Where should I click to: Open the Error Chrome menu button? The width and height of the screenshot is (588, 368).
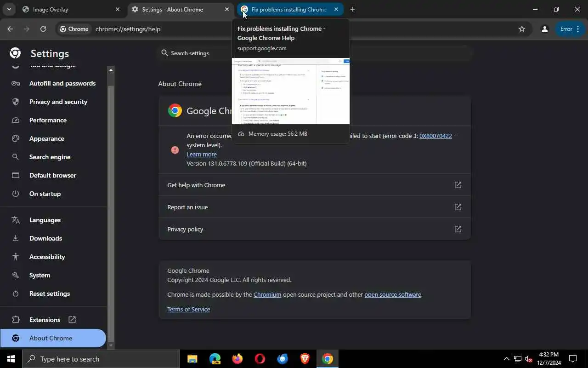[x=570, y=29]
